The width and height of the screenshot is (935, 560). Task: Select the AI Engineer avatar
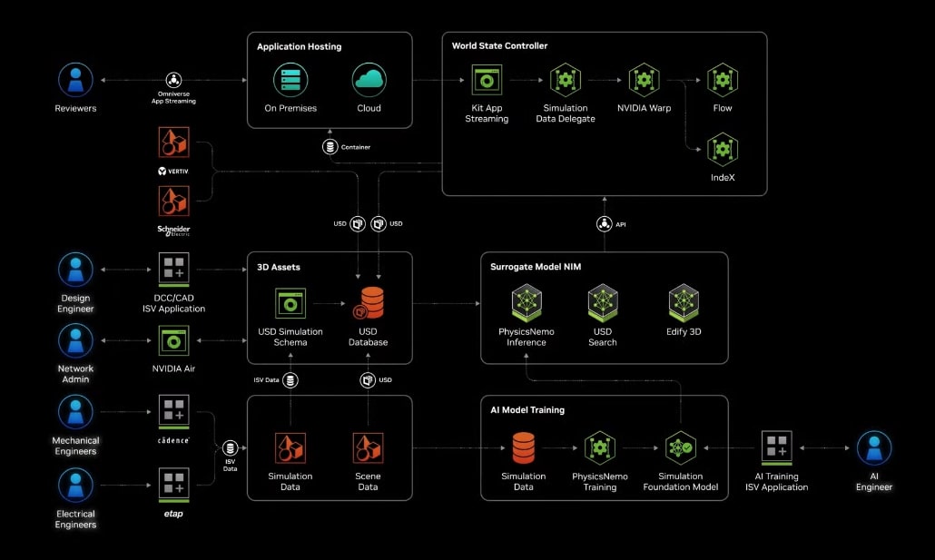[x=873, y=447]
